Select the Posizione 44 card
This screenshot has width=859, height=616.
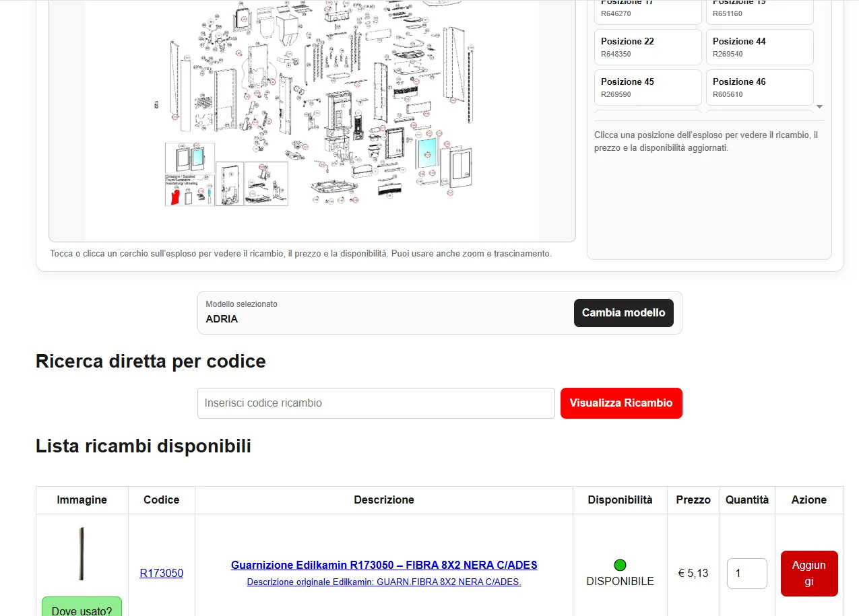(x=760, y=47)
